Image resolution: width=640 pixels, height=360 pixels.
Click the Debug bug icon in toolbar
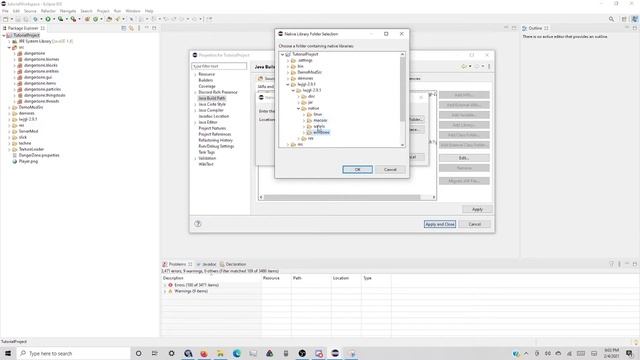pos(36,19)
